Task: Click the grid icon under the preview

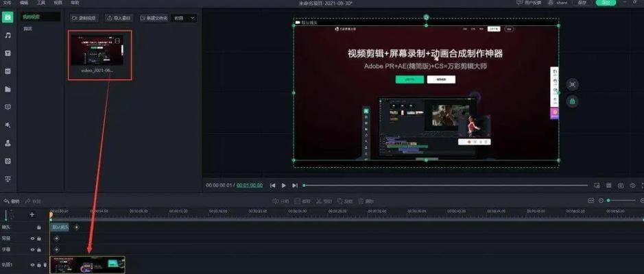Action: [609, 186]
